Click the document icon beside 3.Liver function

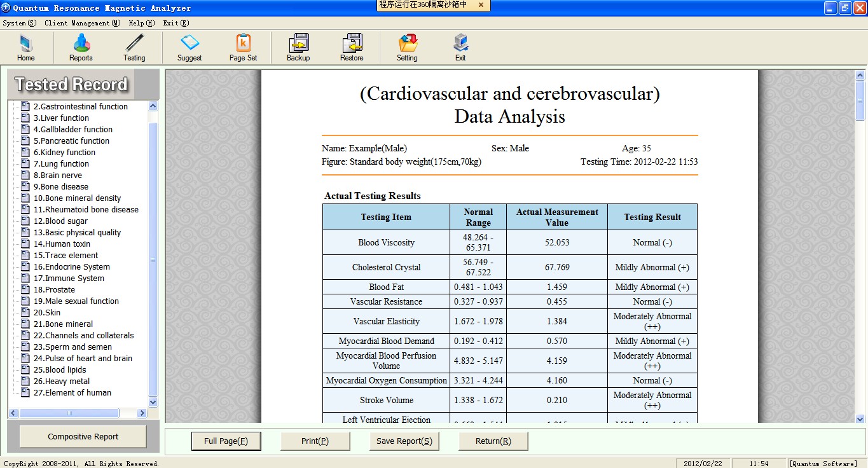[25, 118]
